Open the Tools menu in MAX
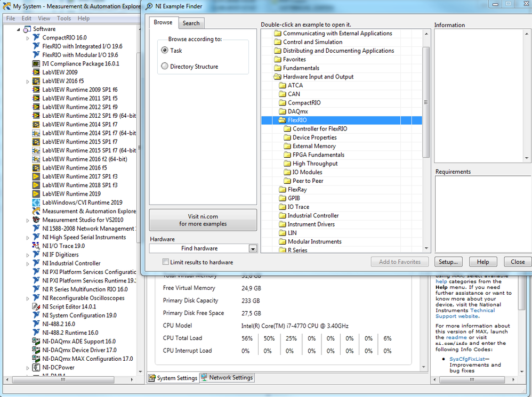This screenshot has height=397, width=532. 64,18
